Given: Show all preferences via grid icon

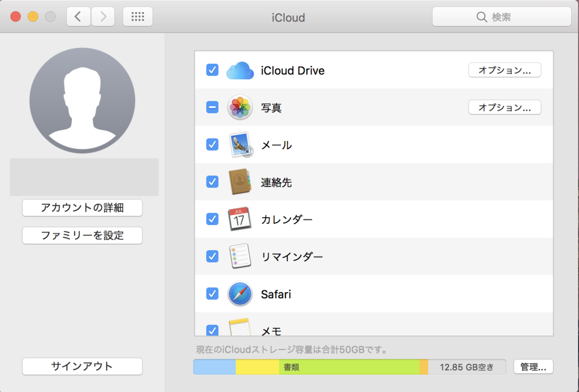Looking at the screenshot, I should tap(138, 16).
